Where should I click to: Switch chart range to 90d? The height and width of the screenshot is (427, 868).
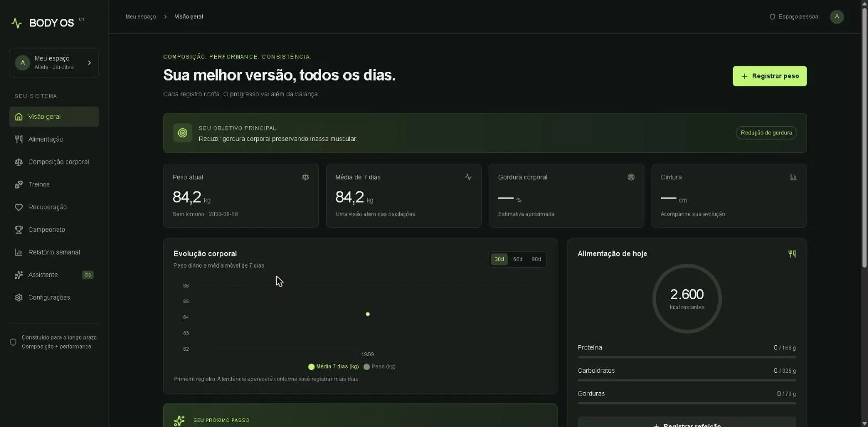[536, 259]
